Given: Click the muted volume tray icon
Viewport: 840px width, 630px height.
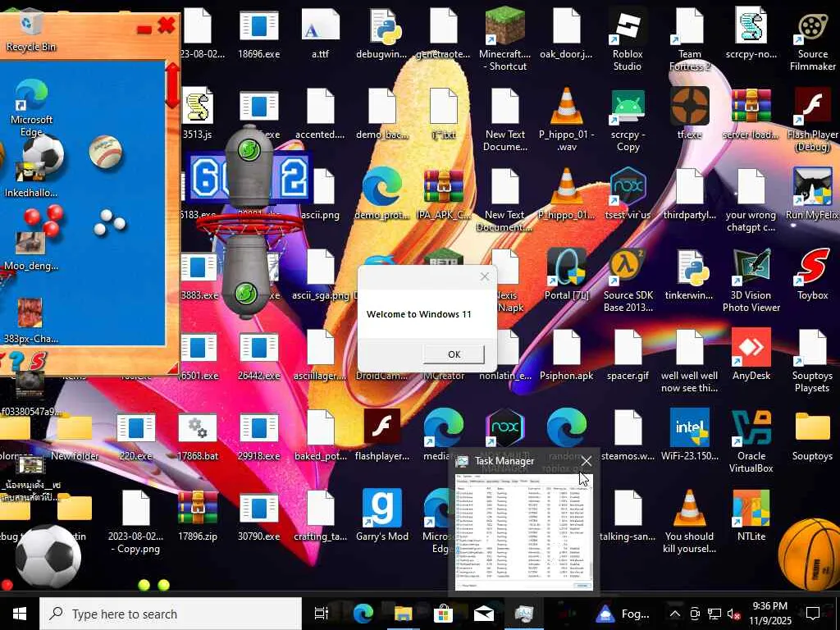Looking at the screenshot, I should [733, 614].
